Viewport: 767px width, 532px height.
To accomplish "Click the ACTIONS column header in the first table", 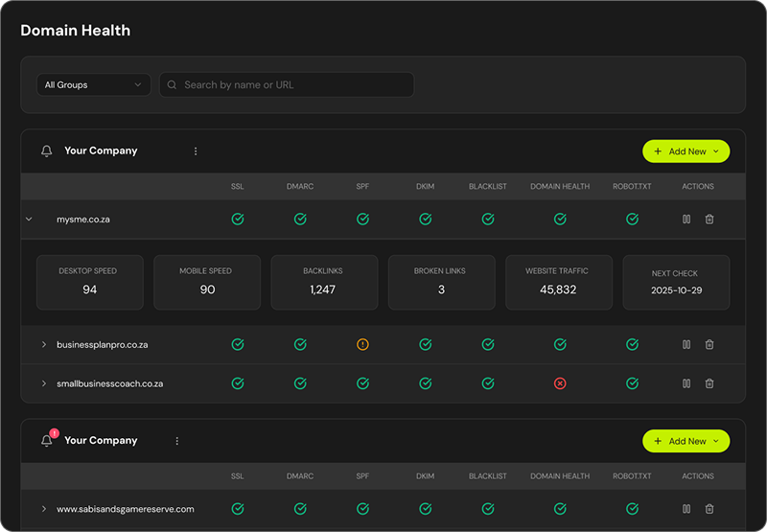I will pos(698,186).
